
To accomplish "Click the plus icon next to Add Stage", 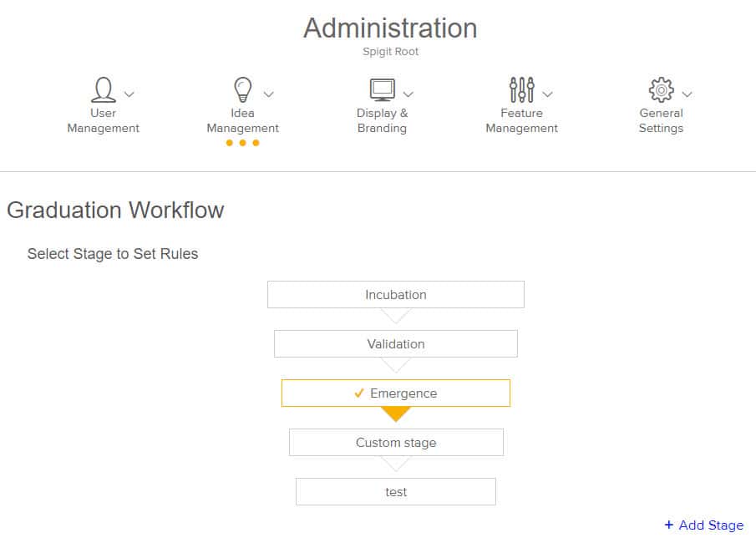I will coord(669,525).
